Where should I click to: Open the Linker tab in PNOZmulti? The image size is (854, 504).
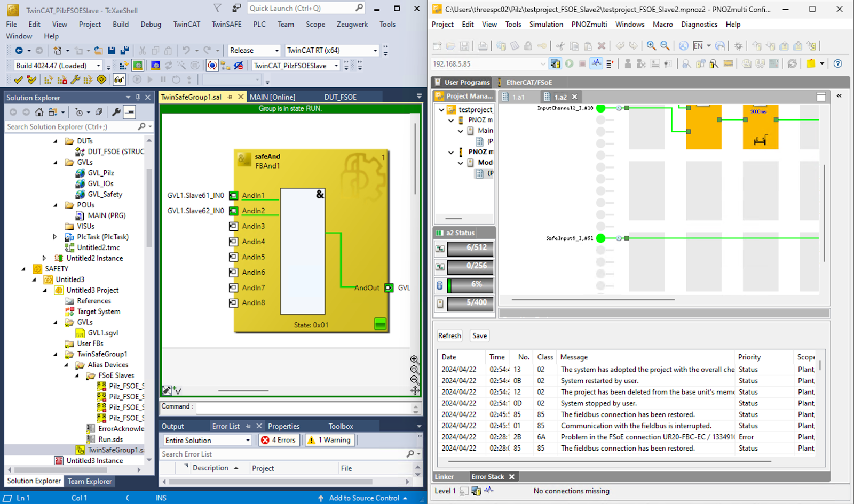click(444, 477)
